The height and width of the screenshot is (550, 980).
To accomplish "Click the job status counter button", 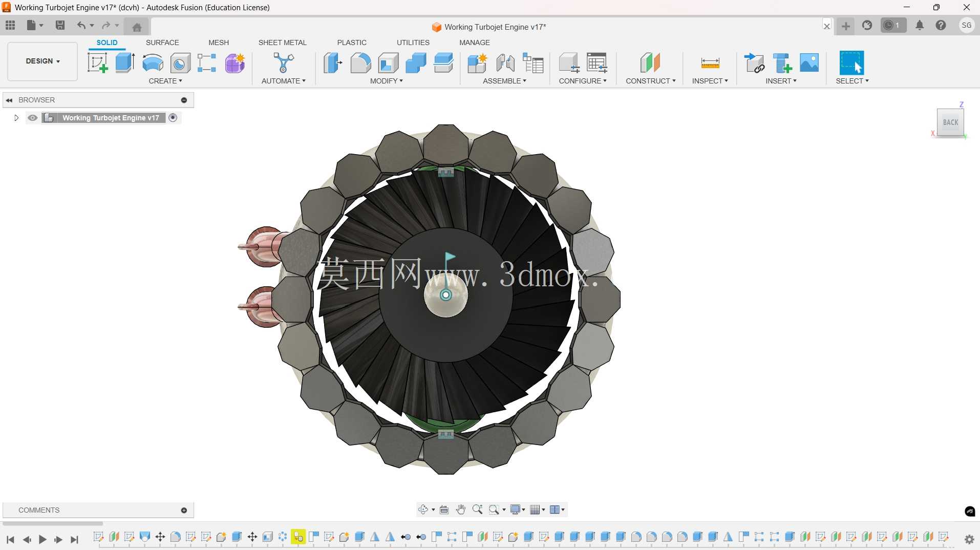I will [x=893, y=25].
